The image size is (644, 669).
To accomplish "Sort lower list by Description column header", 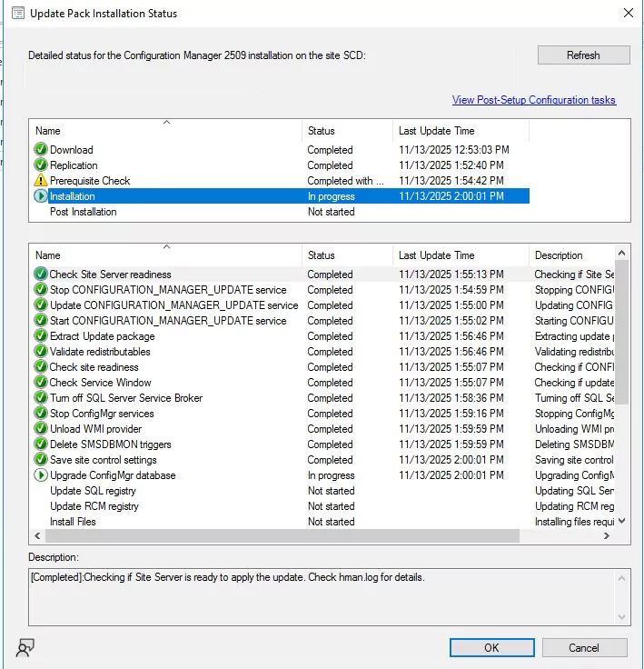I will coord(571,255).
